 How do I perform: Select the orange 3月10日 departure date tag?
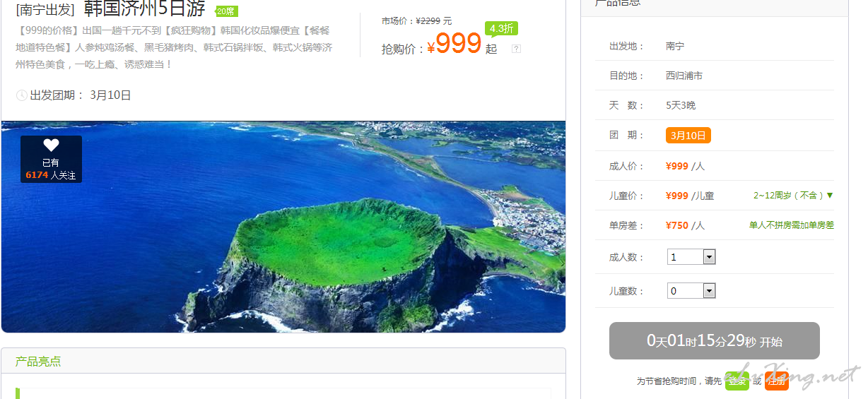coord(688,136)
